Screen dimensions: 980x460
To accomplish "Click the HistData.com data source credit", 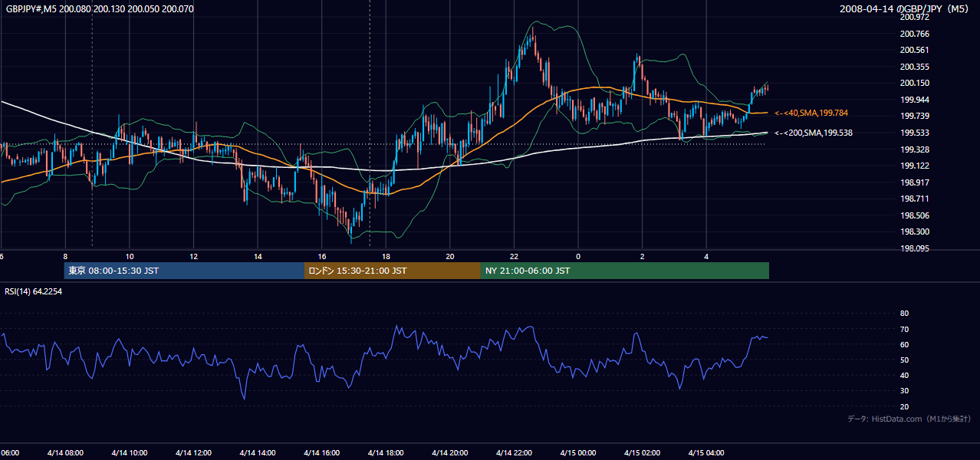I will (909, 419).
